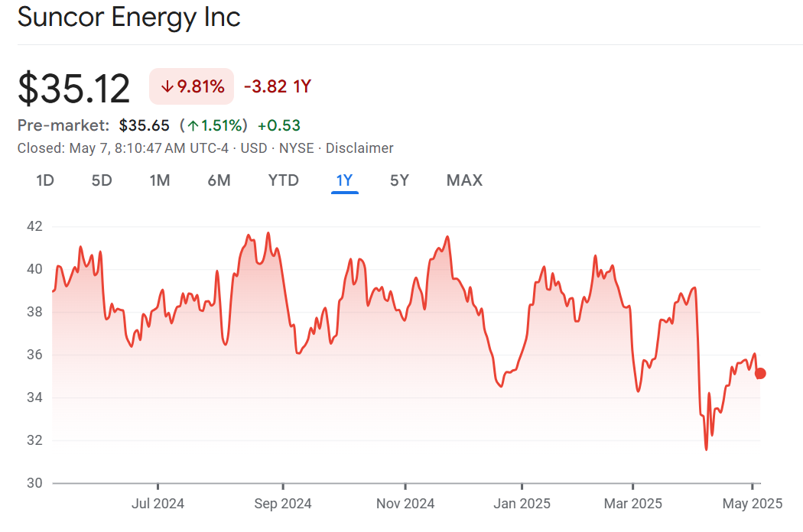Viewport: 803px width, 532px height.
Task: Click the Jul 2024 axis label
Action: [158, 504]
